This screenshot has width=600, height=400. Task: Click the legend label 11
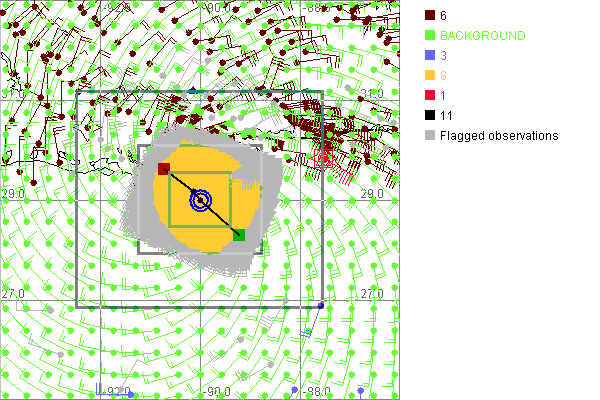click(446, 115)
